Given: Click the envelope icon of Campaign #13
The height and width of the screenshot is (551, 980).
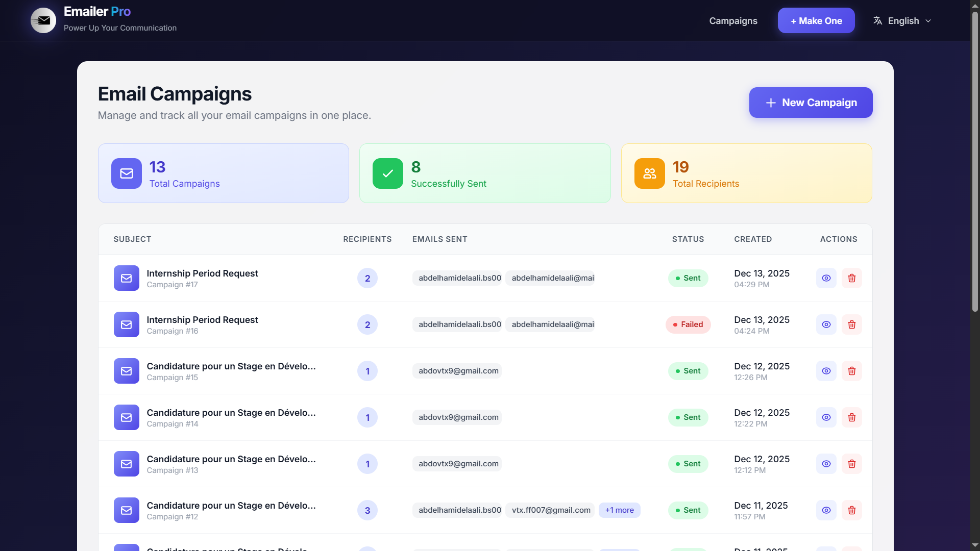Looking at the screenshot, I should click(127, 464).
